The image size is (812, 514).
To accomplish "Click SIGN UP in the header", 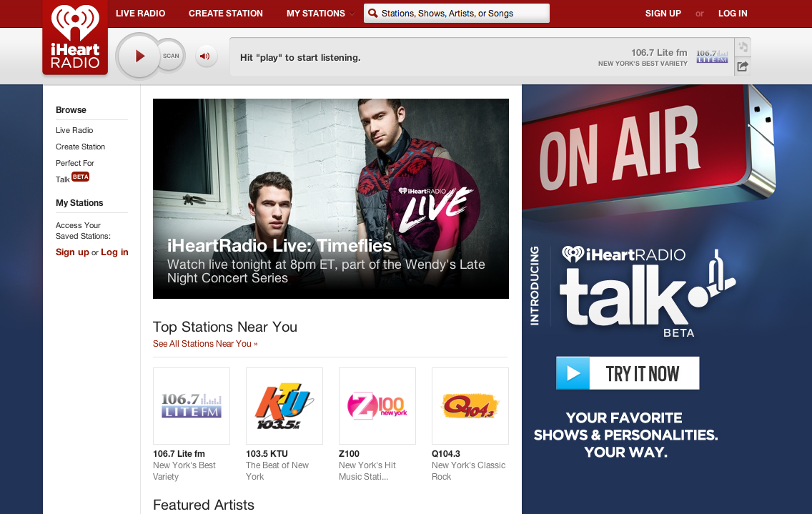I will click(663, 14).
